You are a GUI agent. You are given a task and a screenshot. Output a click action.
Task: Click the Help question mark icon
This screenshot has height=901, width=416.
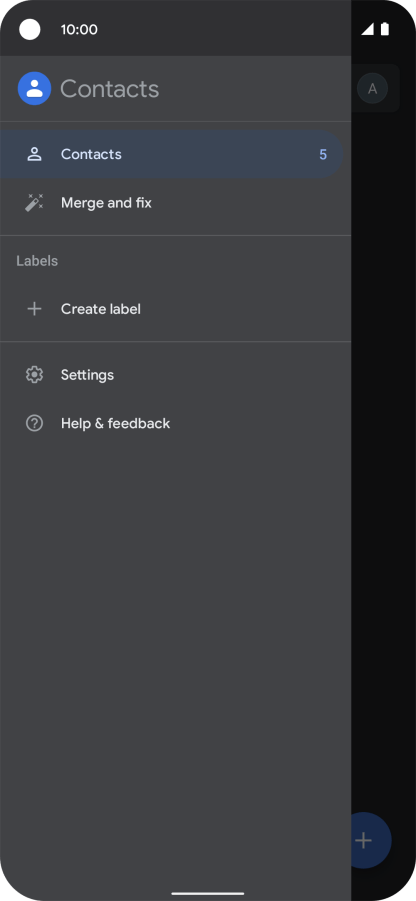34,423
